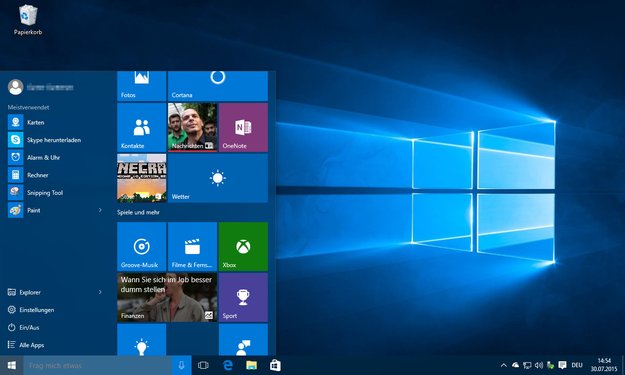Open Task View in taskbar
Image resolution: width=625 pixels, height=375 pixels.
coord(203,365)
